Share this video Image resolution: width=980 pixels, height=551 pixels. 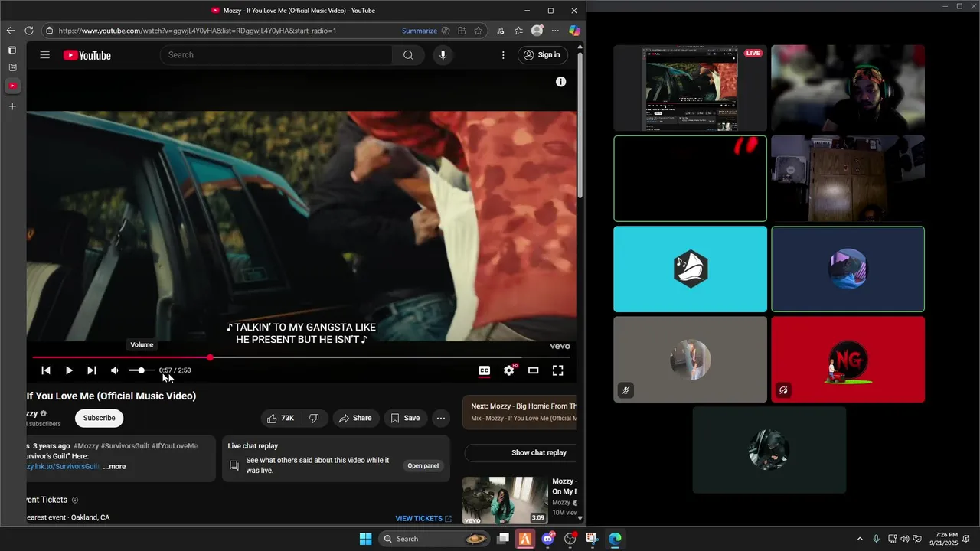click(355, 418)
